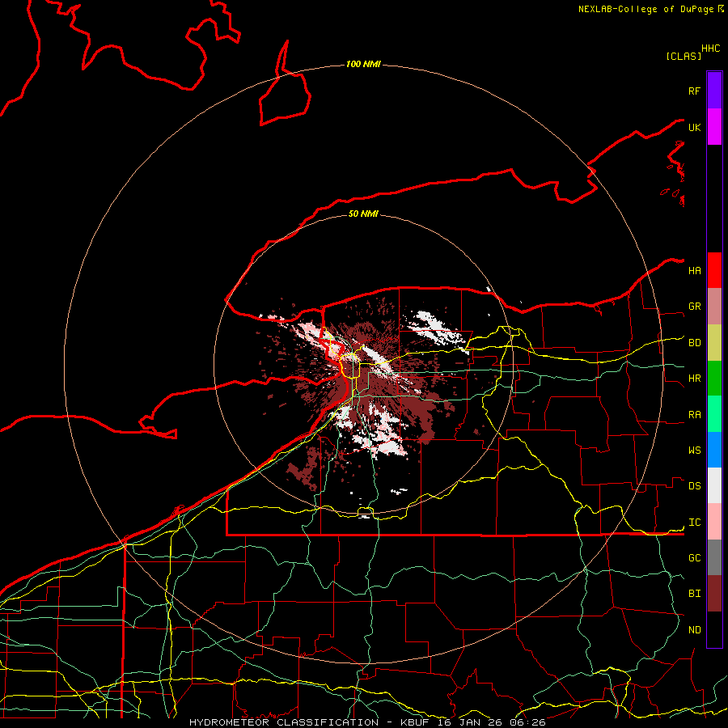Click the UK legend label
The height and width of the screenshot is (728, 728).
694,127
